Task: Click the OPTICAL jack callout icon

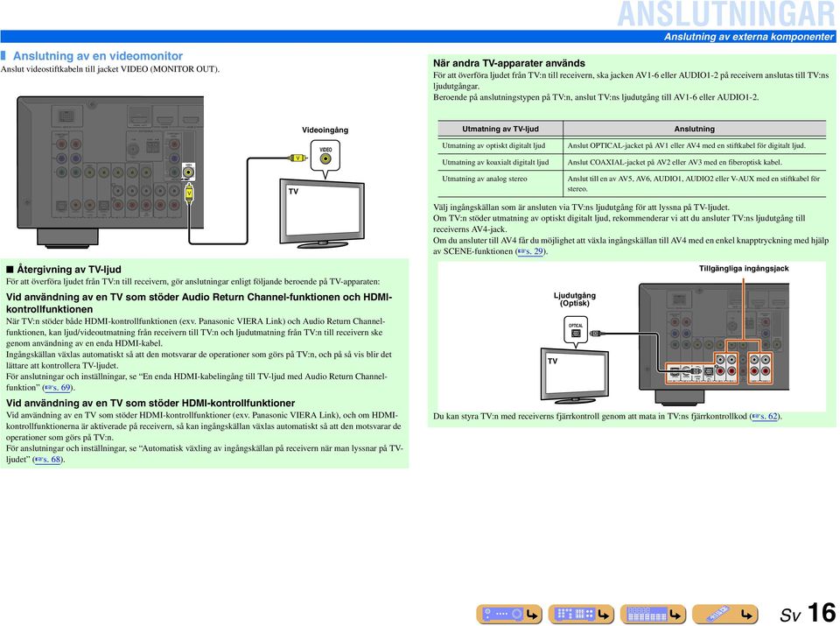Action: [576, 331]
